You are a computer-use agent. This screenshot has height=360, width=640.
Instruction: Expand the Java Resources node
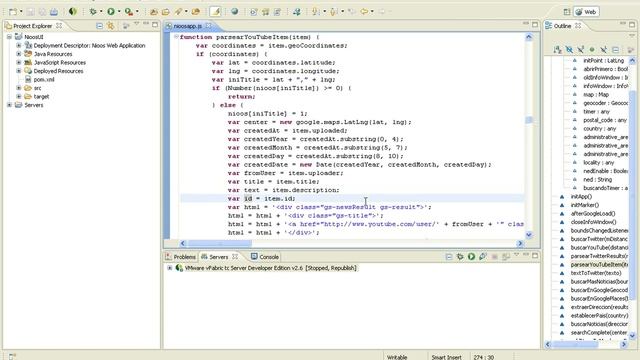(19, 54)
